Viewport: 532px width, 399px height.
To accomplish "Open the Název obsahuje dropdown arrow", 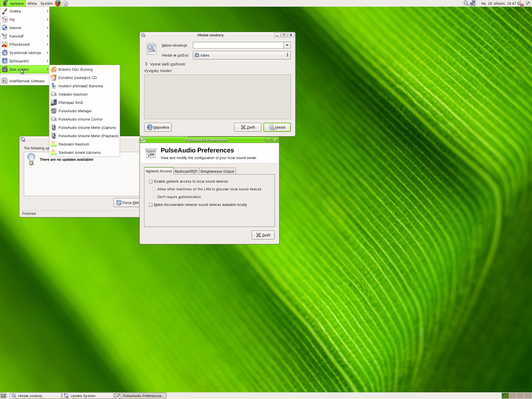I will coord(287,45).
